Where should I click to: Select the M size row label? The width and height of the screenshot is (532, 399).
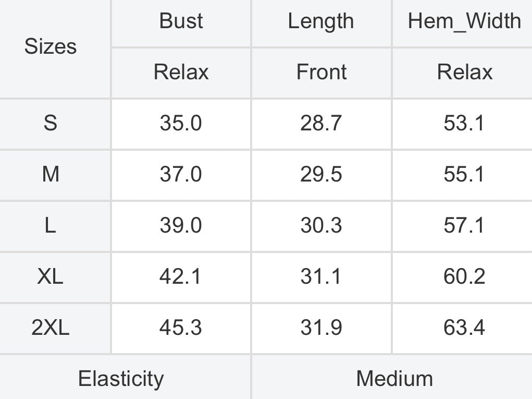pos(51,174)
